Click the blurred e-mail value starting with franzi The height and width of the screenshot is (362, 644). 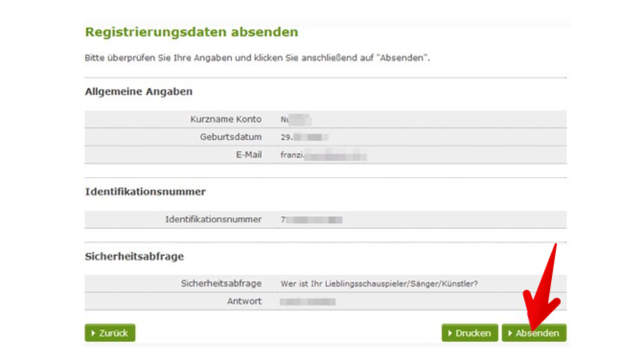[324, 154]
